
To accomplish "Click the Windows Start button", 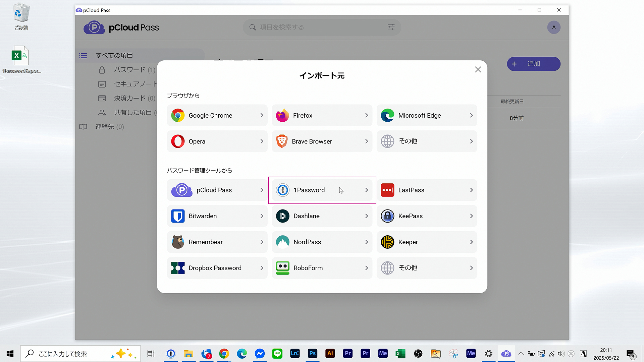I will 10,354.
